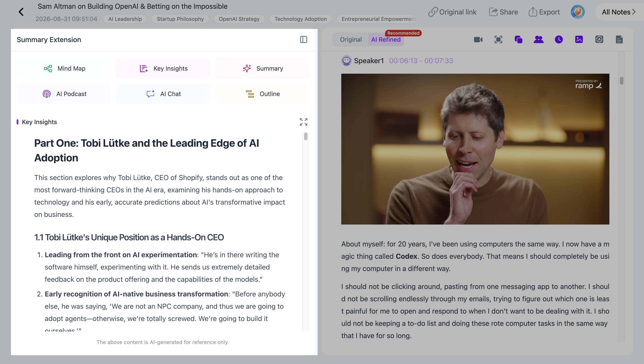Screen dimensions: 644x364
Task: Select the AI Leadership tag
Action: click(125, 19)
